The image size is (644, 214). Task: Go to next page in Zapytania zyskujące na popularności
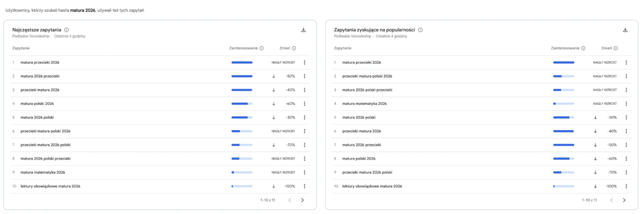624,200
